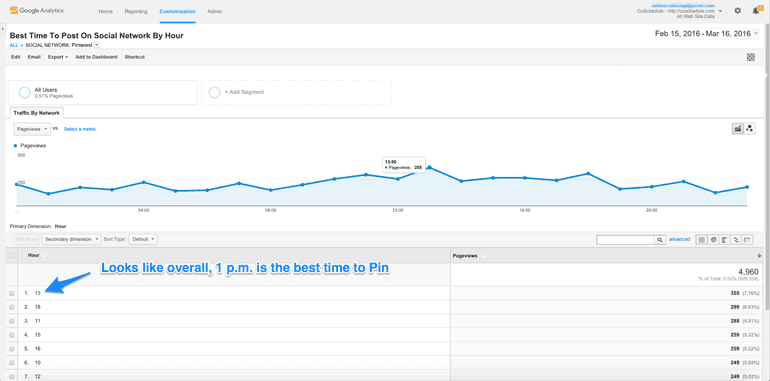
Task: Open the Secondary dimension dropdown
Action: (72, 240)
